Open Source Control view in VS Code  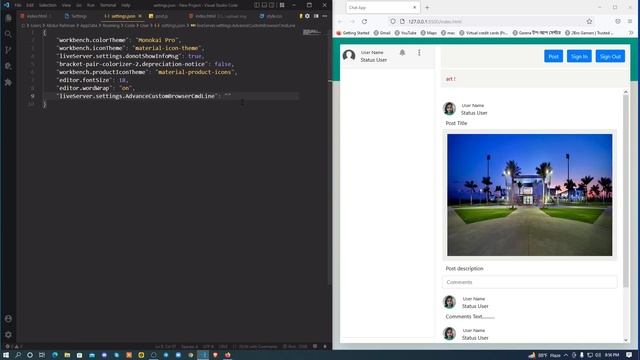[x=8, y=50]
